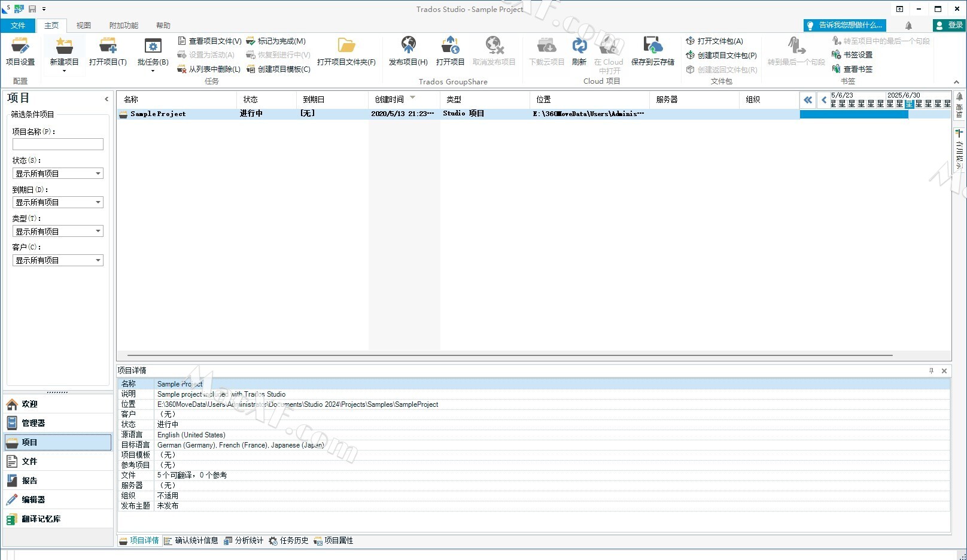Screen dimensions: 967x560
Task: Switch to the 项目详情 bottom tab
Action: 139,541
